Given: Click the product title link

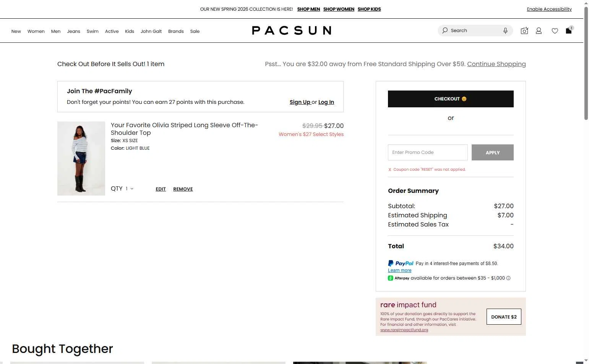Looking at the screenshot, I should click(184, 129).
